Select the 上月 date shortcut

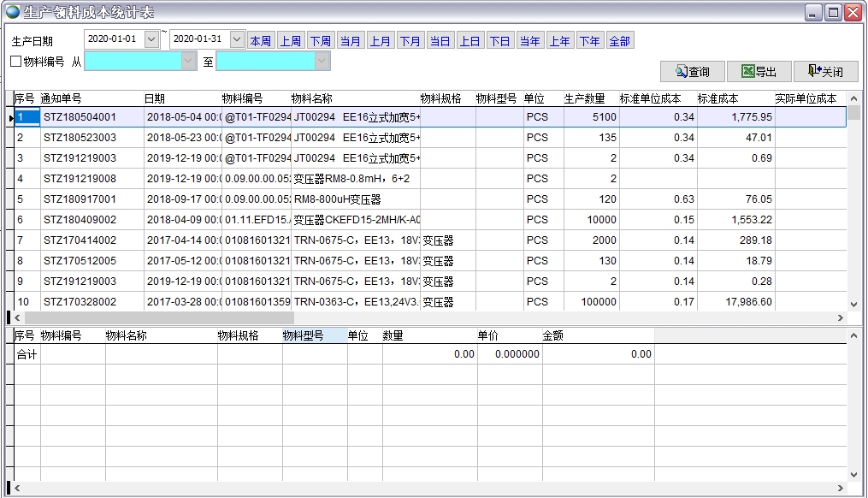[380, 41]
